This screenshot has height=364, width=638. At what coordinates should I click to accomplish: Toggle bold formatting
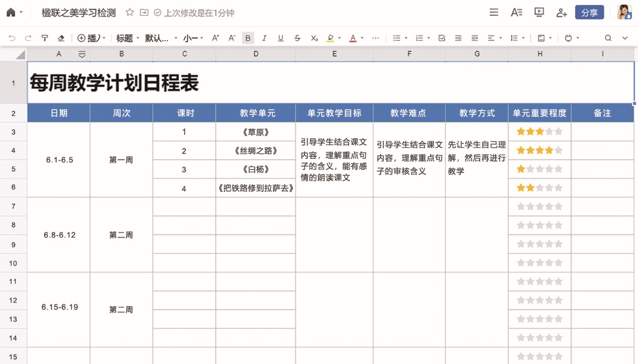[248, 38]
